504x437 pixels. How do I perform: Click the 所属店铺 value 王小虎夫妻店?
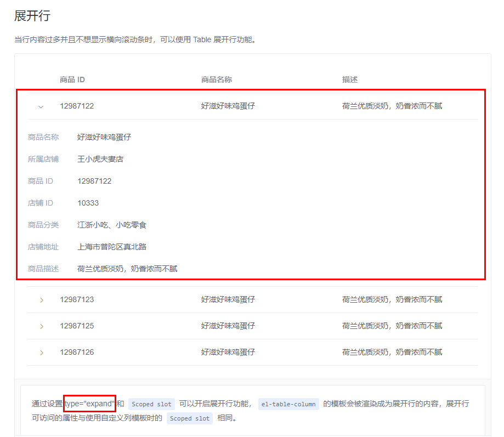[99, 159]
